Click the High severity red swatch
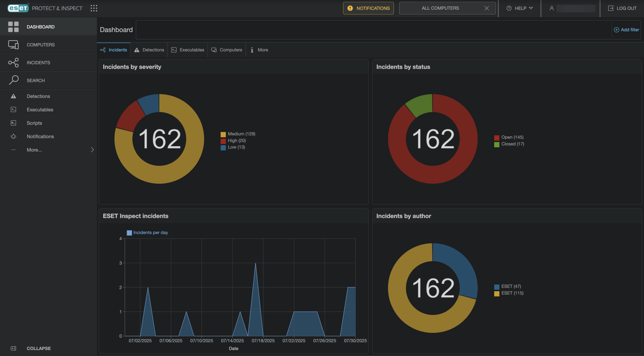The image size is (644, 356). point(223,141)
